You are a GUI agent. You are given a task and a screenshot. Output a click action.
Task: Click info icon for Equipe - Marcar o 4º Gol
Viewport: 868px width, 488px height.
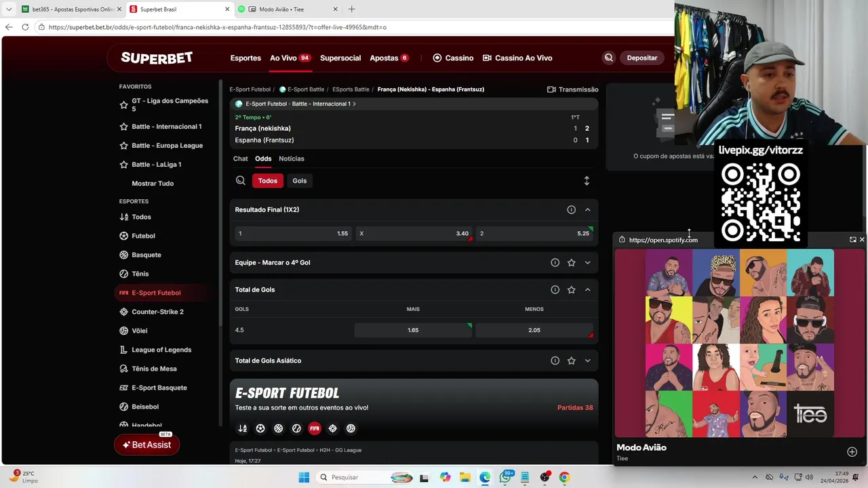click(555, 262)
